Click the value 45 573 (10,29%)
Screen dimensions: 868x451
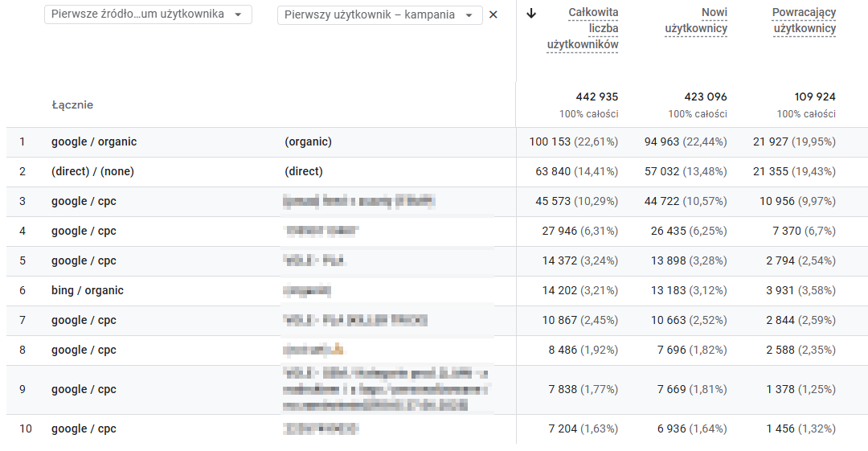(577, 202)
